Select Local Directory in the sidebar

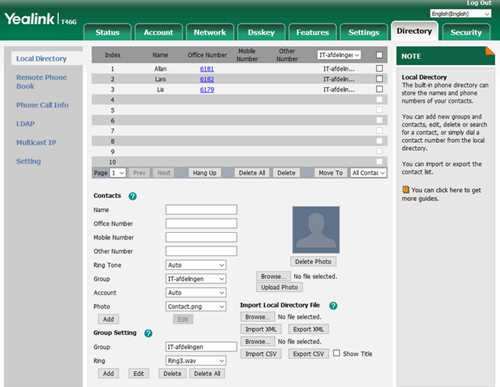[41, 59]
